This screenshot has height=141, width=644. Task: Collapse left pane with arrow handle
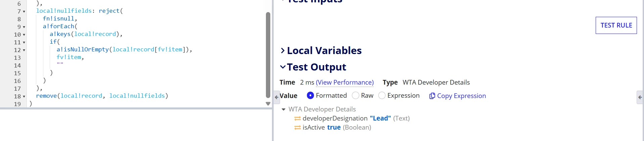coord(277,97)
